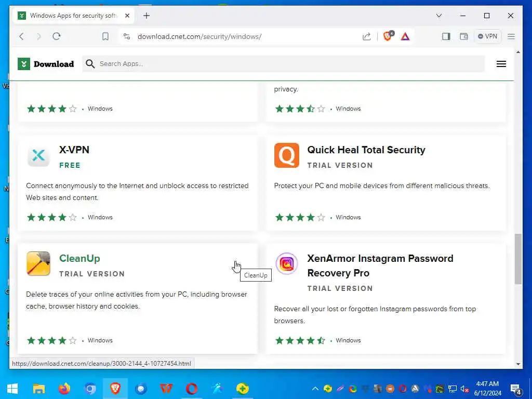Go back using browser back arrow

click(x=22, y=36)
